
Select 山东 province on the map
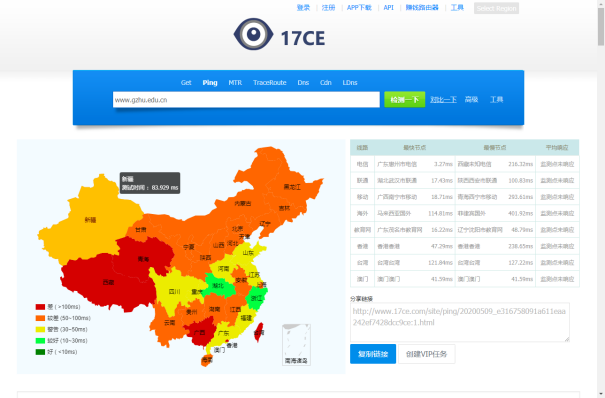(x=248, y=253)
